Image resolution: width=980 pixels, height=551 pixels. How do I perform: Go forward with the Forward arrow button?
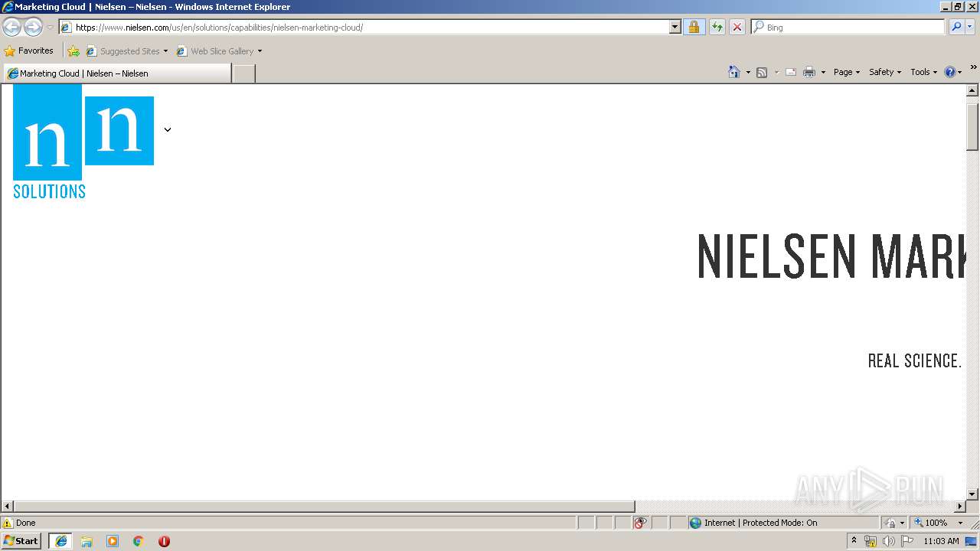33,27
